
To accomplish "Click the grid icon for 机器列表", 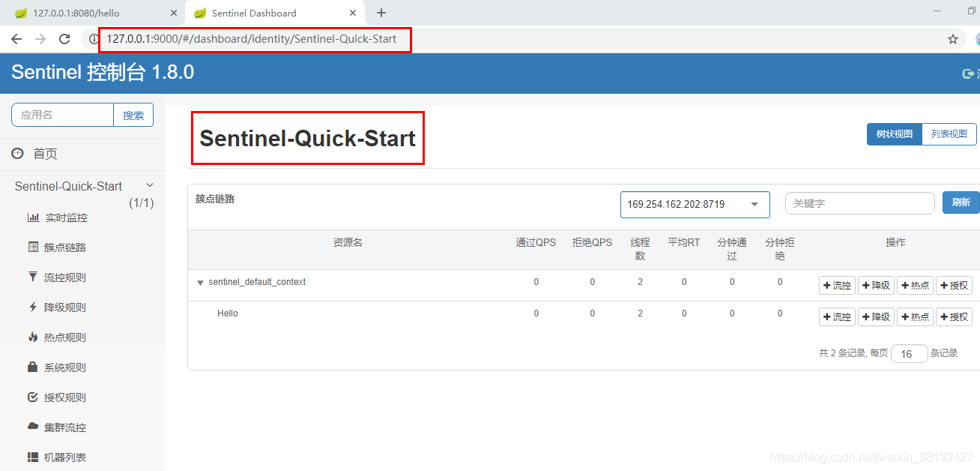I will [33, 457].
